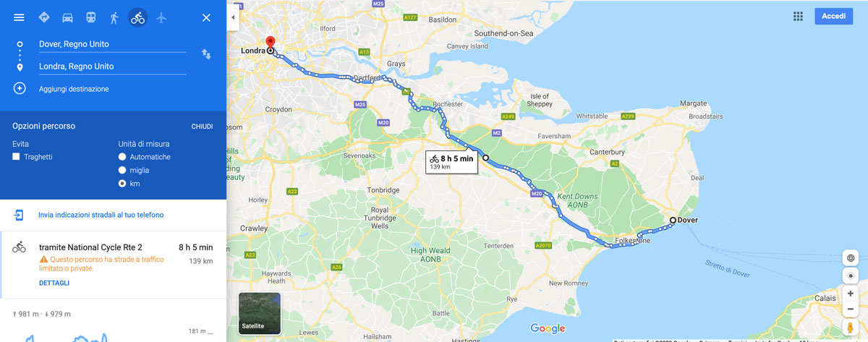Image resolution: width=868 pixels, height=342 pixels.
Task: Select the Automatiche units radio
Action: (122, 157)
